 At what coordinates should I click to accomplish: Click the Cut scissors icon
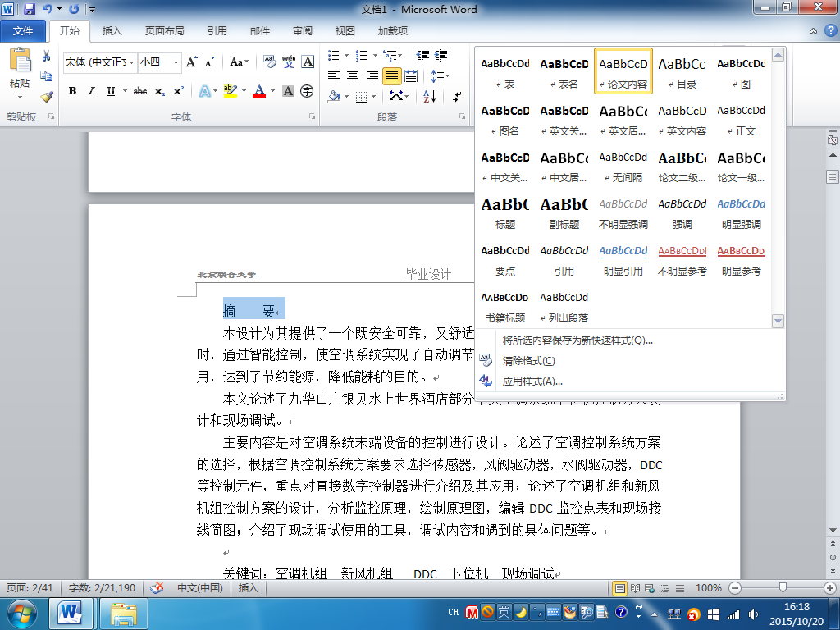[x=47, y=57]
